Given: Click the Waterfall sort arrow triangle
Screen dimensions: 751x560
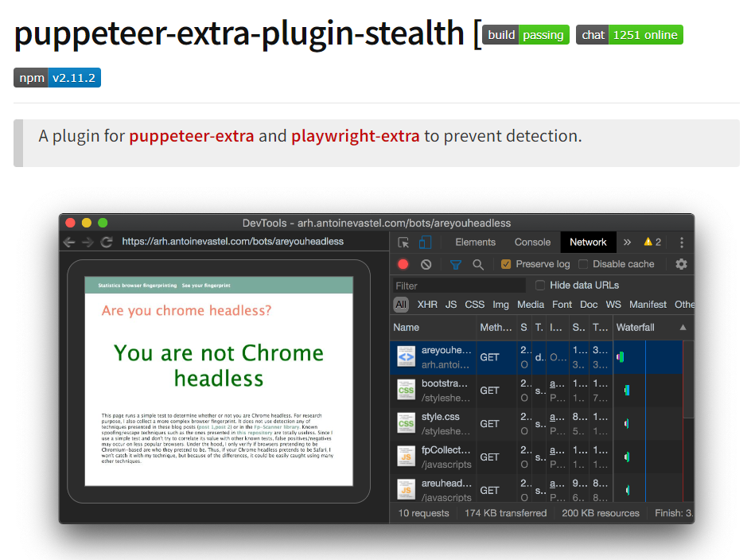Looking at the screenshot, I should point(683,328).
